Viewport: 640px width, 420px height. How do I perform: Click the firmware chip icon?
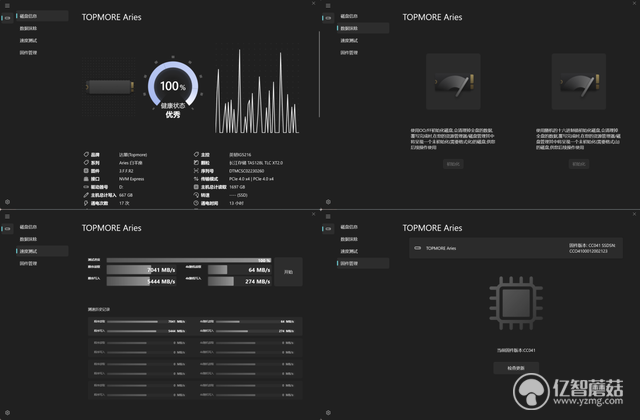tap(516, 303)
